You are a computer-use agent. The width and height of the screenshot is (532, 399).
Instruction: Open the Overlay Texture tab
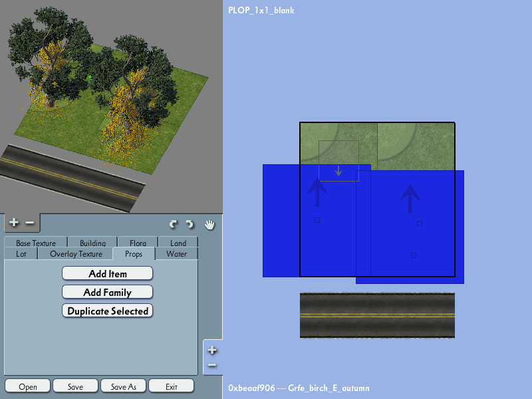[76, 254]
